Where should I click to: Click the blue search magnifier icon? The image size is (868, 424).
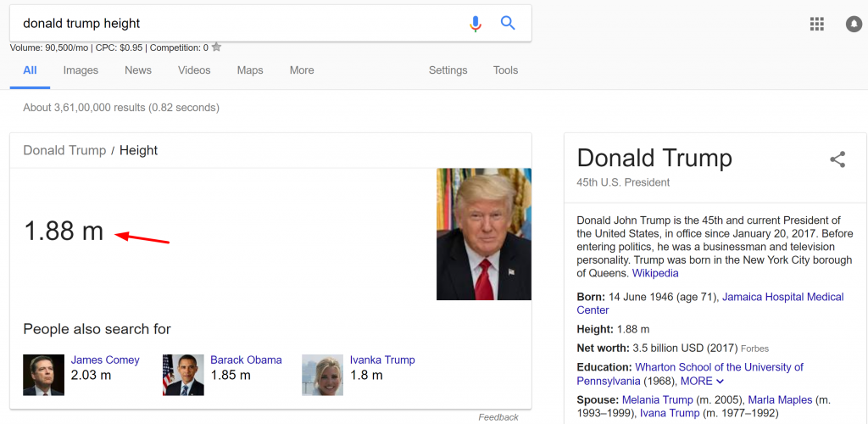508,23
